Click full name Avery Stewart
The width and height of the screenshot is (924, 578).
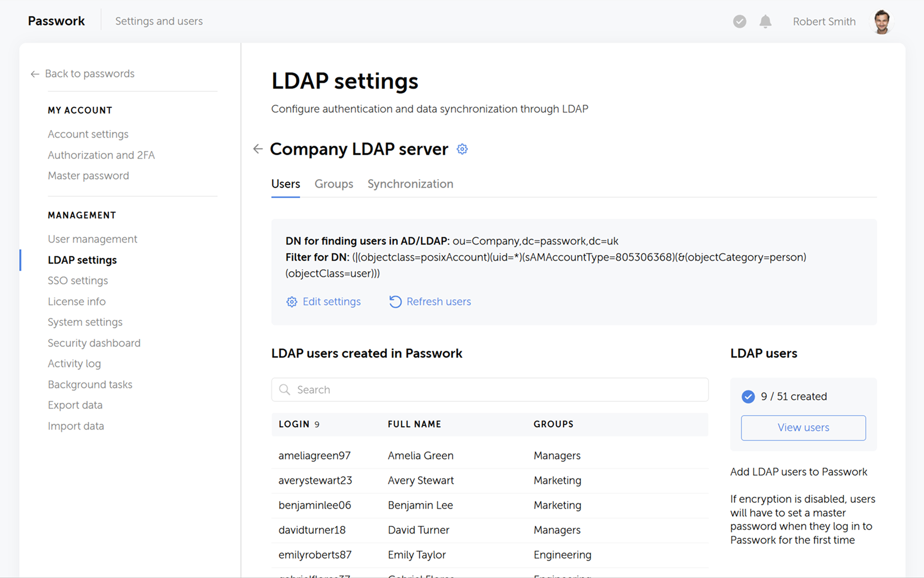pyautogui.click(x=421, y=481)
